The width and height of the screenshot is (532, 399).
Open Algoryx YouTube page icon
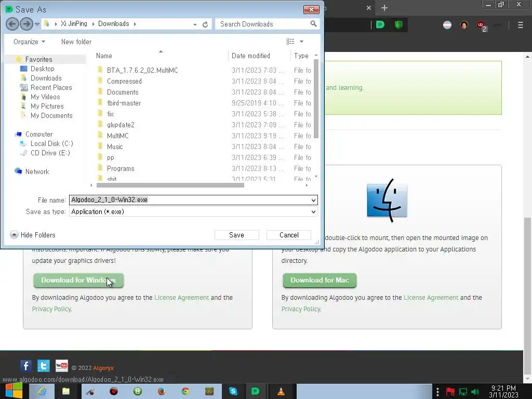coord(62,366)
